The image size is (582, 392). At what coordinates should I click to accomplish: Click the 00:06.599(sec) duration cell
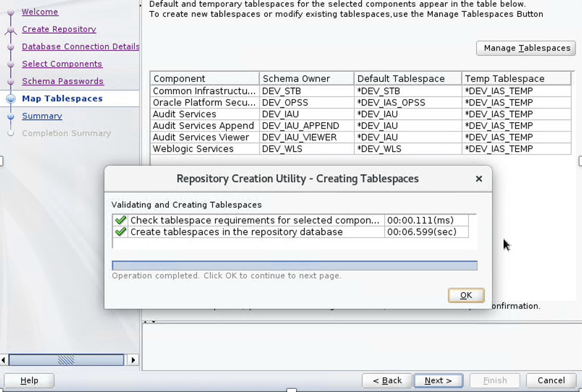coord(426,232)
